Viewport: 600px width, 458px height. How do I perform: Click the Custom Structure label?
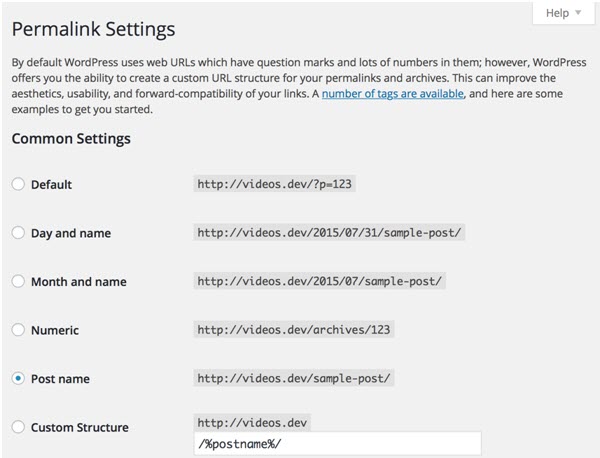click(x=80, y=427)
